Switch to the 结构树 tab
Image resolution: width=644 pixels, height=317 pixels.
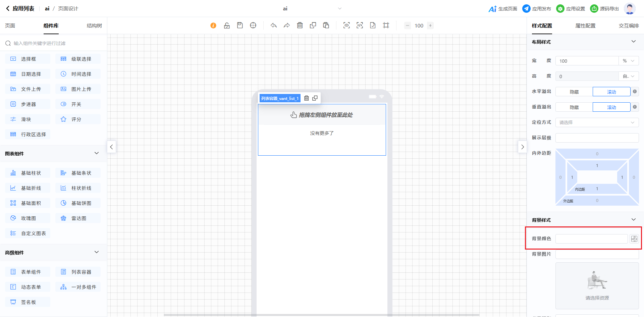[94, 26]
